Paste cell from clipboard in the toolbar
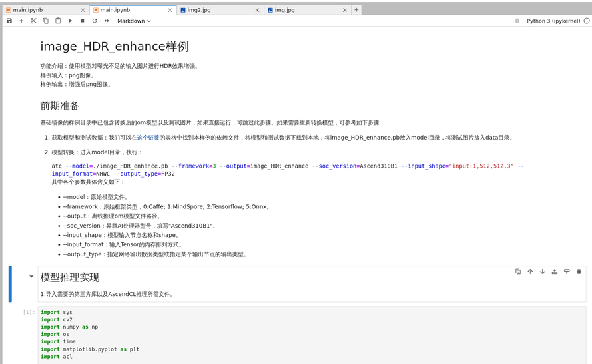This screenshot has height=364, width=592. 58,21
